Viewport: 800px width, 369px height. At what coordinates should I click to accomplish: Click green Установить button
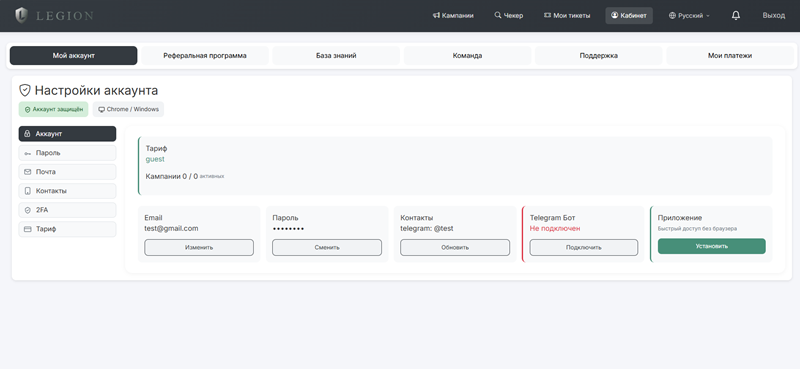pyautogui.click(x=712, y=246)
